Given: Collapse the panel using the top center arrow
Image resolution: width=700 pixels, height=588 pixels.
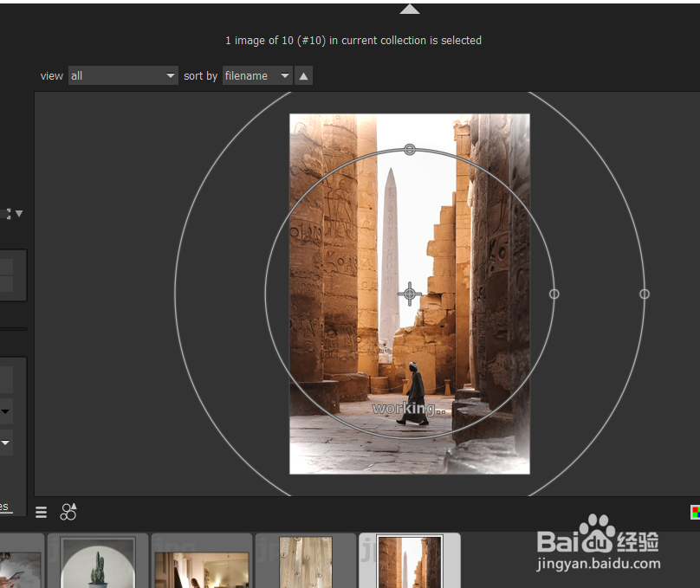Looking at the screenshot, I should coord(409,9).
